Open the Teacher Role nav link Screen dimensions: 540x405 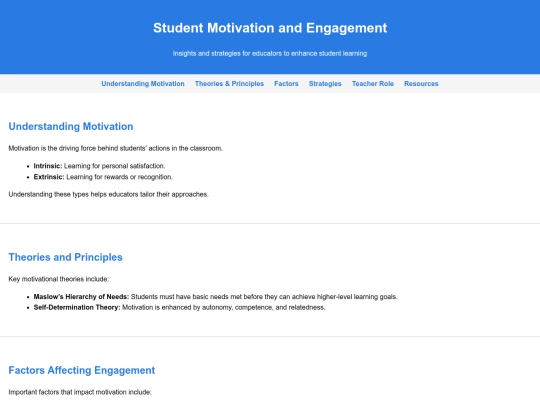[x=373, y=84]
